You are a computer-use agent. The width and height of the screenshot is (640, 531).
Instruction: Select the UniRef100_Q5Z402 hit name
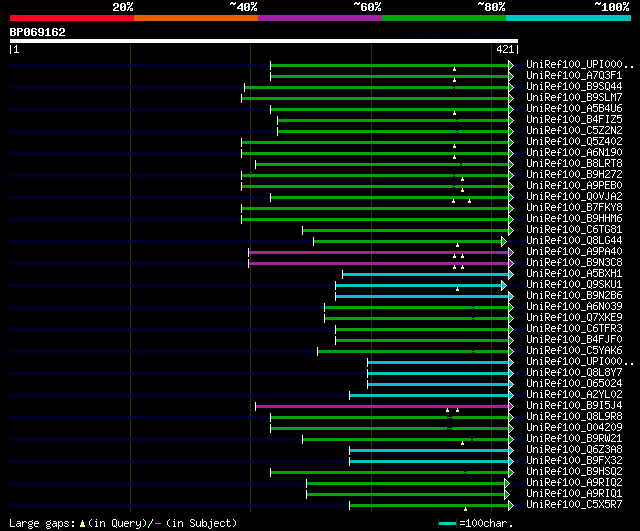(574, 142)
